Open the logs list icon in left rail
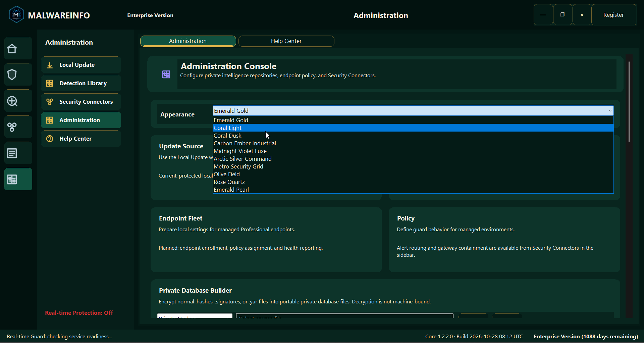This screenshot has width=644, height=343. [x=18, y=153]
